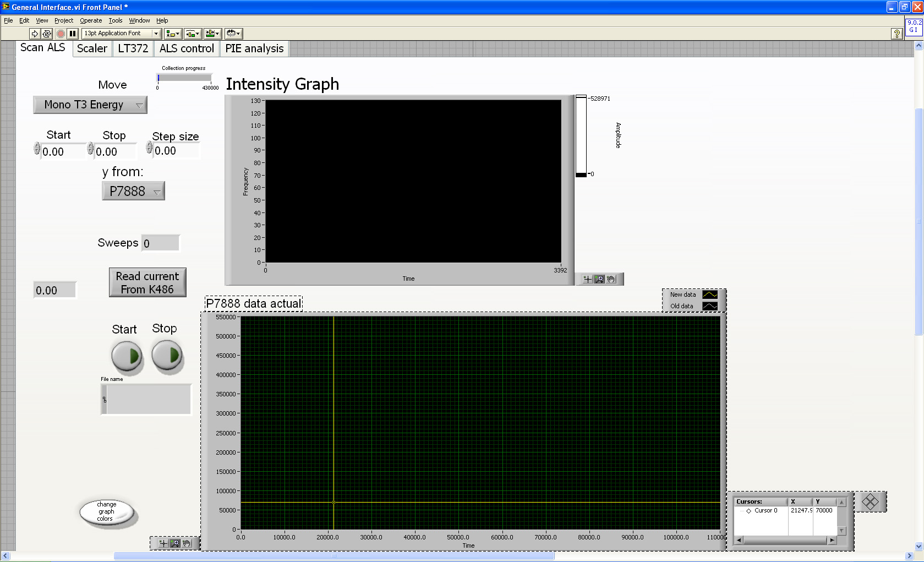Click the Pause button in the toolbar

tap(73, 34)
